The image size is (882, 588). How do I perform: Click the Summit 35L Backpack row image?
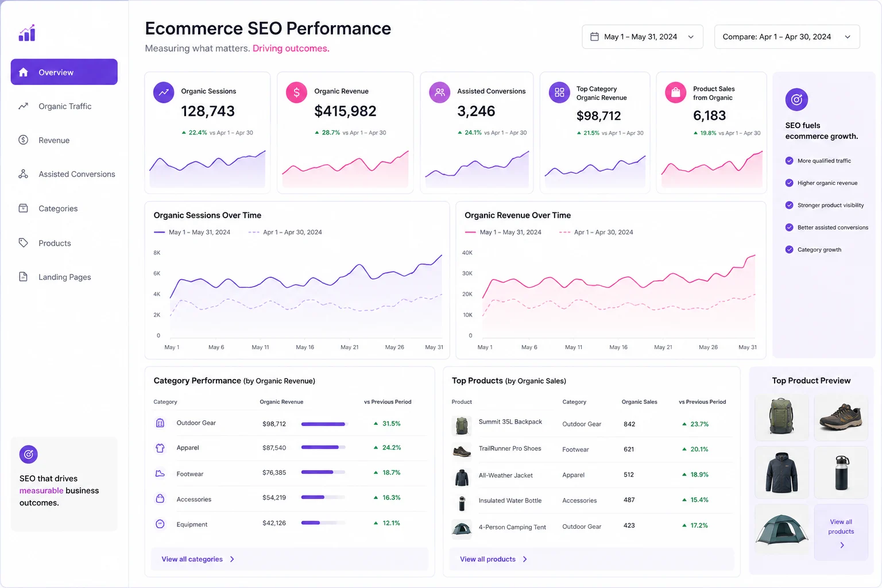click(x=462, y=425)
